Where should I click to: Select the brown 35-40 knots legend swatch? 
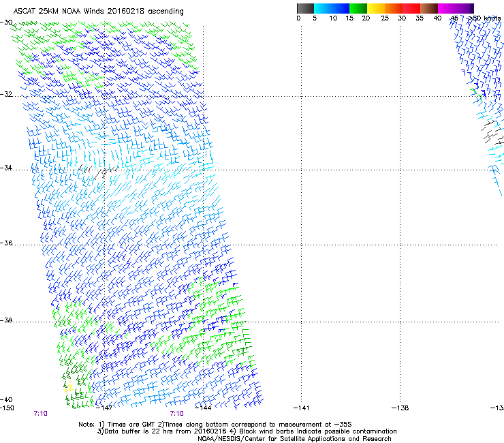(429, 8)
